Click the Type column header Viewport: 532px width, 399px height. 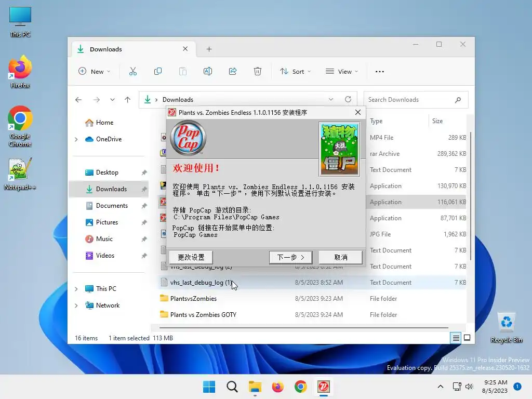pos(376,121)
